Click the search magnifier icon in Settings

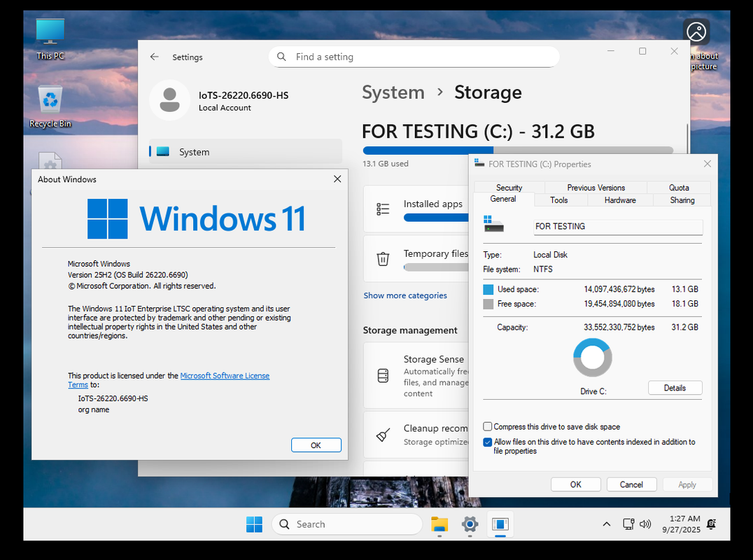pos(282,57)
